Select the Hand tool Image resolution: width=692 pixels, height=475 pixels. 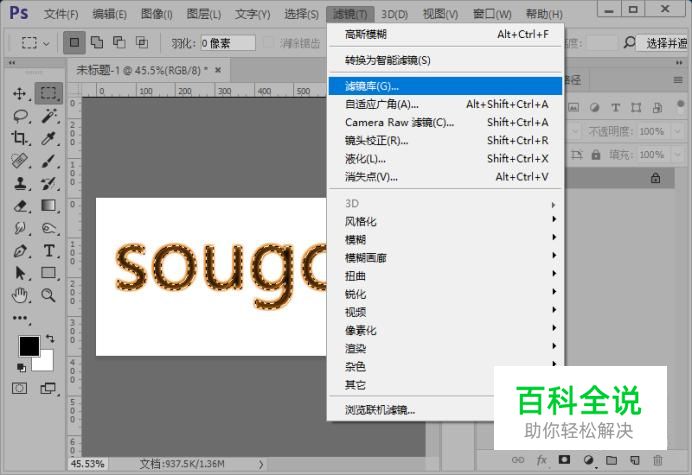click(20, 295)
